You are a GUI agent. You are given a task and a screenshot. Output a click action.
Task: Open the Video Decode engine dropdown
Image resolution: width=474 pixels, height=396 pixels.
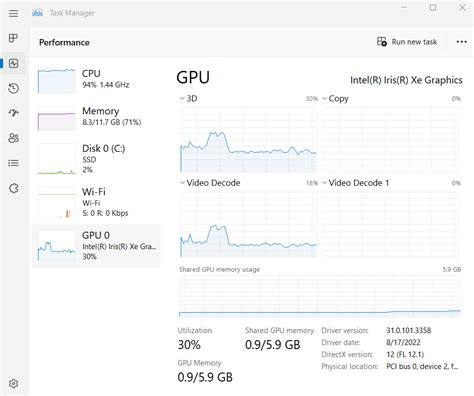pyautogui.click(x=210, y=183)
